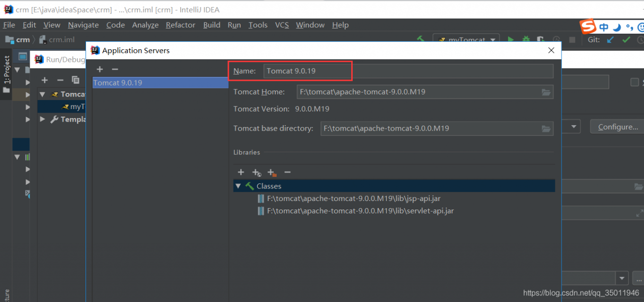Open the Build menu

(212, 25)
